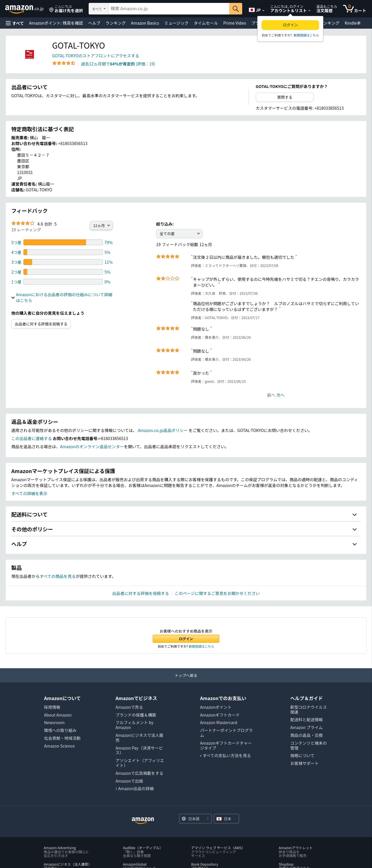Click footer Amazon出品の詳細 link
The width and height of the screenshot is (372, 868).
coord(134,788)
